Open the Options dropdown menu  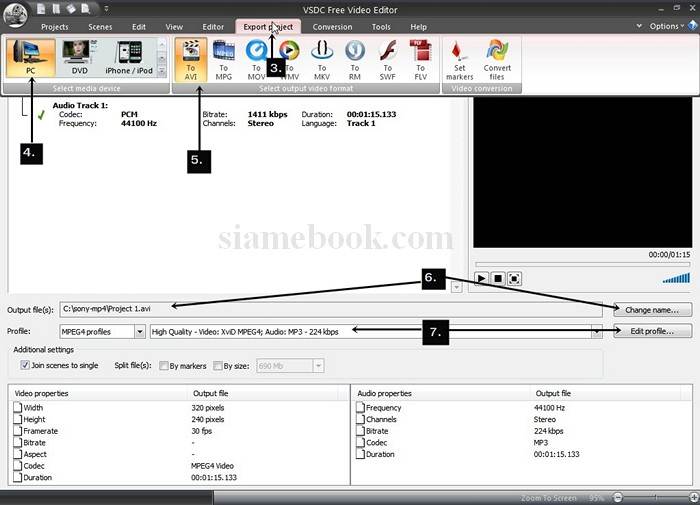pos(667,26)
